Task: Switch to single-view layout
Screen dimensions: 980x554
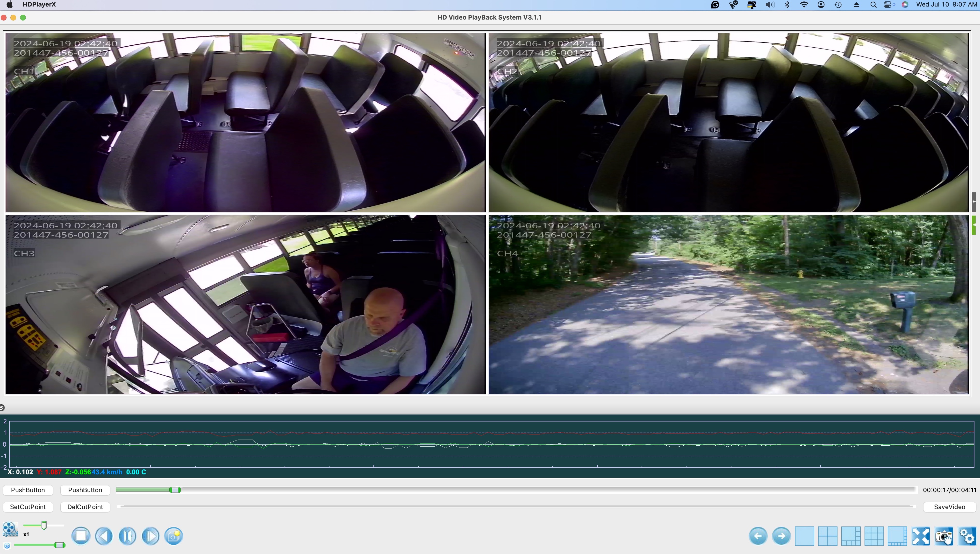Action: click(x=804, y=536)
